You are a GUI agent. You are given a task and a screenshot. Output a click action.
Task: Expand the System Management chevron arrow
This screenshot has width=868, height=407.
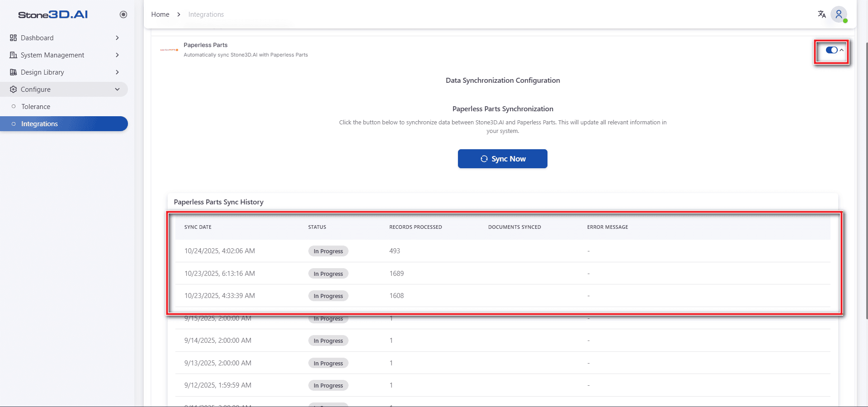pos(117,55)
